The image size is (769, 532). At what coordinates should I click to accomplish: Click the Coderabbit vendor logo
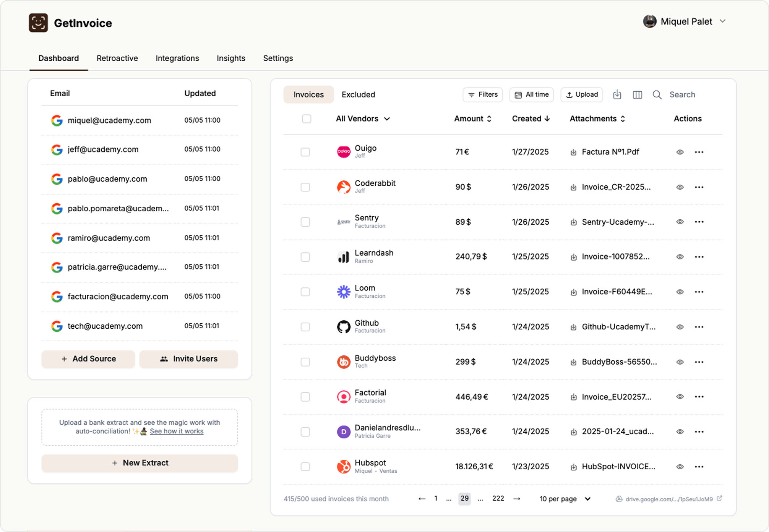coord(344,187)
